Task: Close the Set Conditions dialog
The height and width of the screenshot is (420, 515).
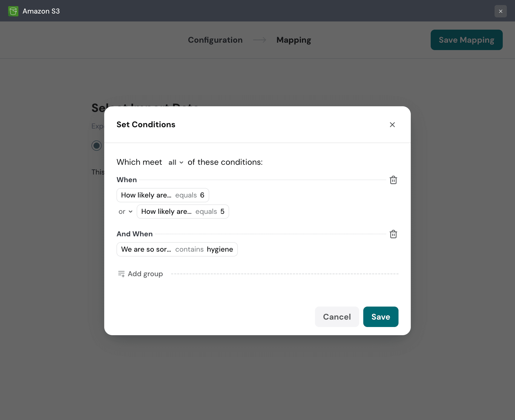Action: (392, 125)
